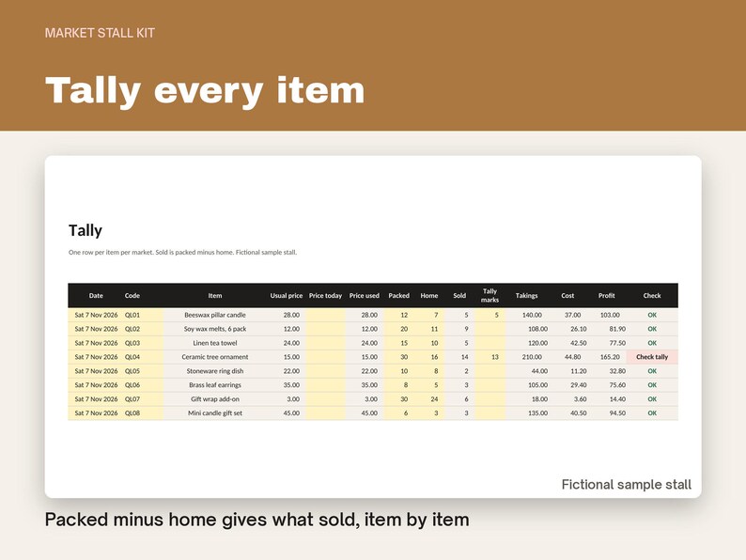Image resolution: width=746 pixels, height=560 pixels.
Task: Select the 'Profit' column header
Action: tap(607, 295)
